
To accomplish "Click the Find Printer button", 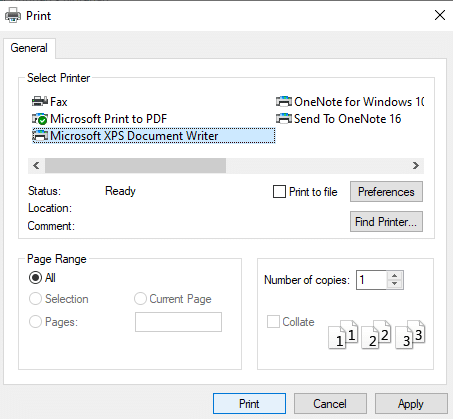I will pyautogui.click(x=386, y=221).
